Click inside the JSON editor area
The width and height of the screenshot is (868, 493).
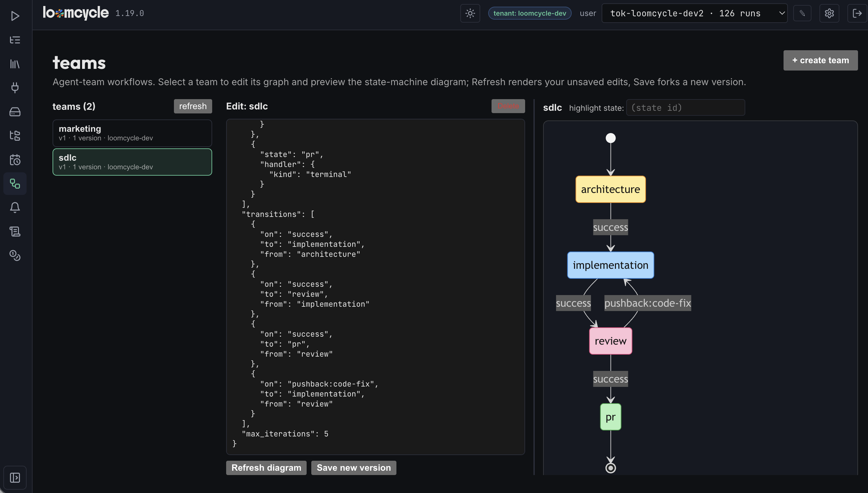pyautogui.click(x=375, y=286)
